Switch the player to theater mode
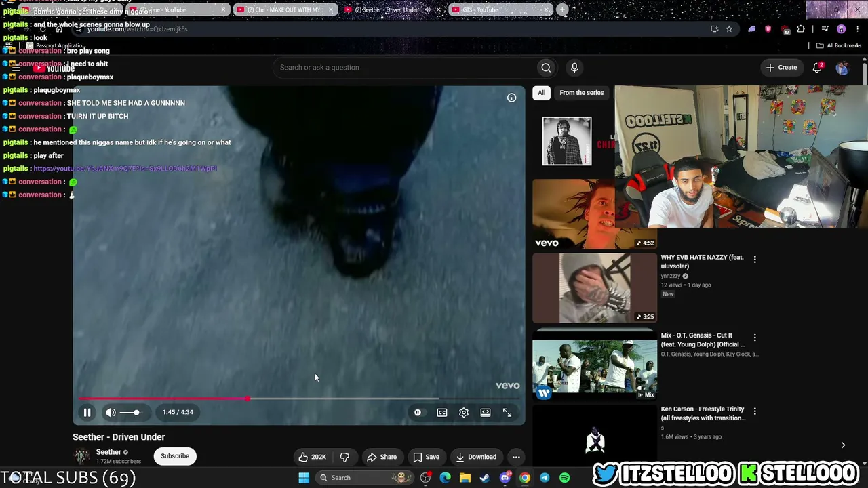868x488 pixels. [x=486, y=412]
